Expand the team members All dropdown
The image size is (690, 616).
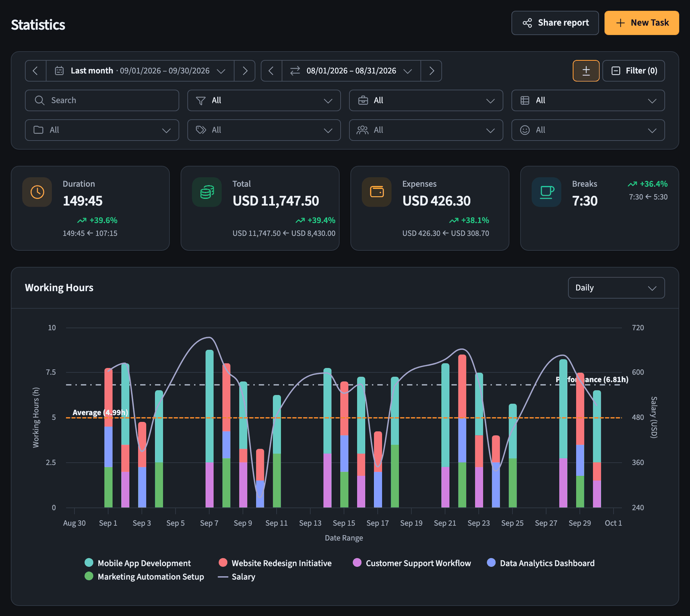(426, 130)
